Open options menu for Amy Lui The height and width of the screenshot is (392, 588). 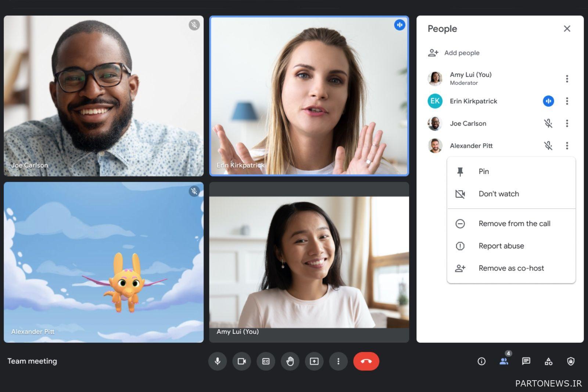(567, 79)
